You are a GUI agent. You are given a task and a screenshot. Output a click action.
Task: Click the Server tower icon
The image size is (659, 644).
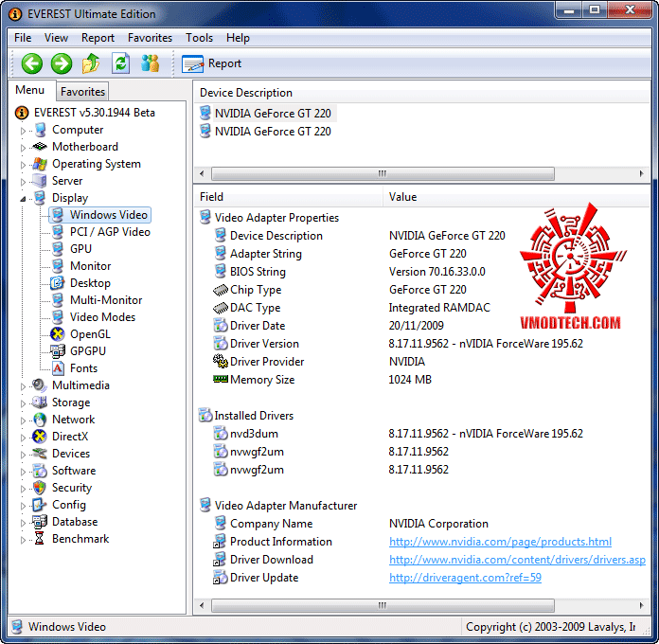(40, 181)
